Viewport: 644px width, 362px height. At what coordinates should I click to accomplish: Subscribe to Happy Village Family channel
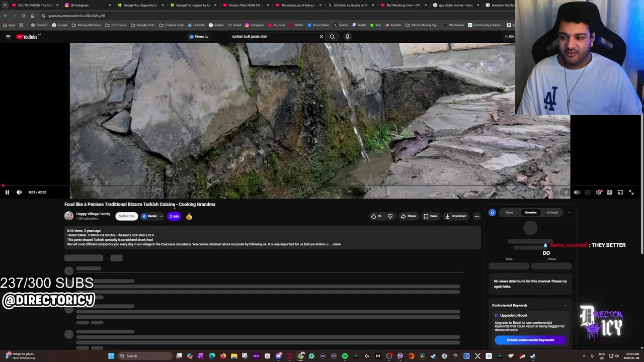coord(127,216)
